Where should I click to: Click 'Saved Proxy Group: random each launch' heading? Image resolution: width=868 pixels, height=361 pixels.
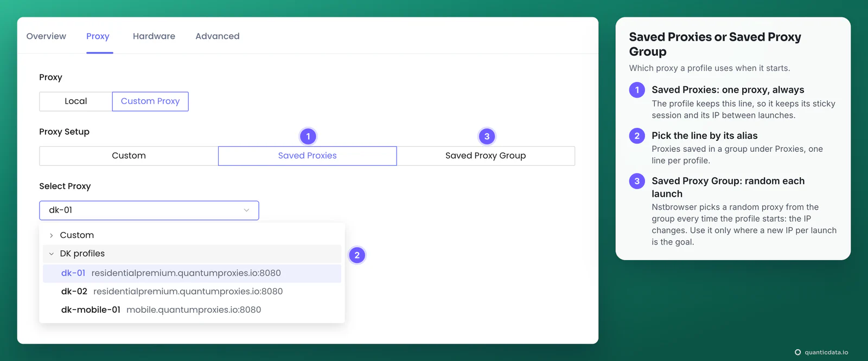click(x=728, y=188)
